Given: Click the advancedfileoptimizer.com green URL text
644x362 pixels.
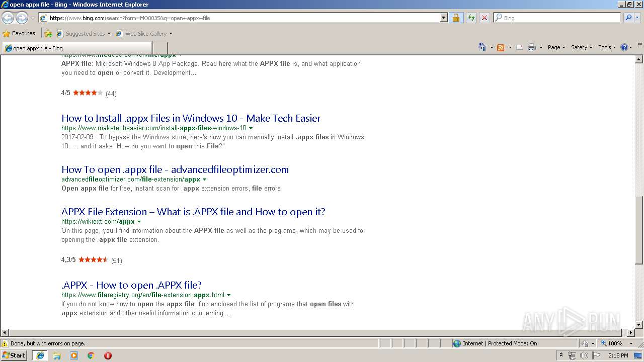Looking at the screenshot, I should click(131, 179).
